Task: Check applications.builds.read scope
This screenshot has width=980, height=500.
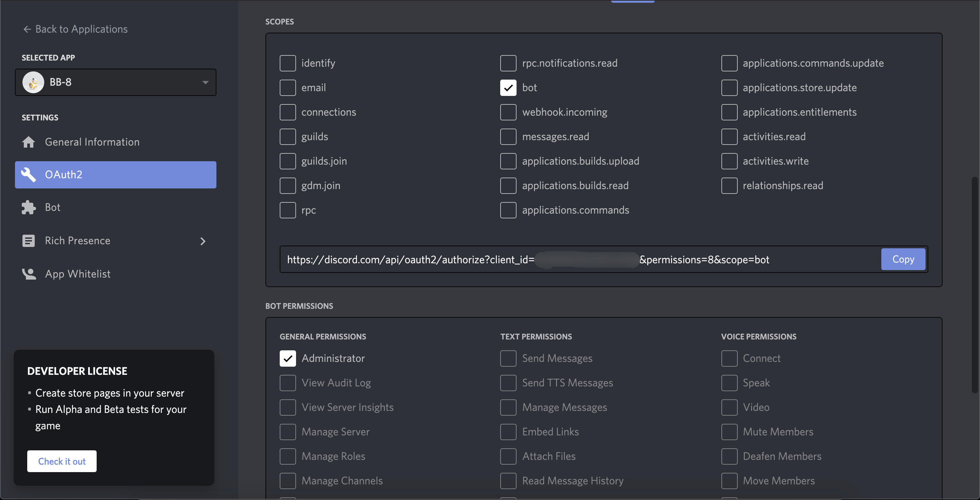Action: point(508,186)
